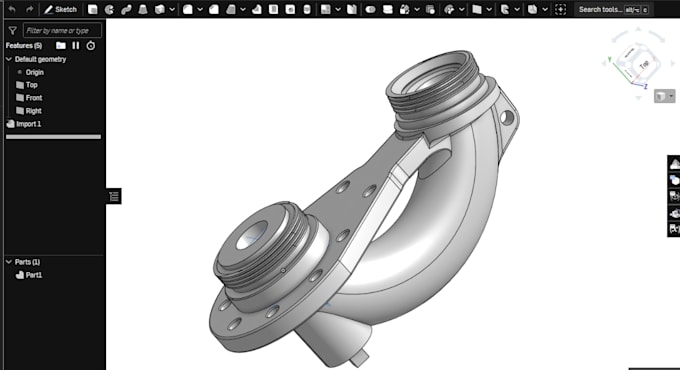Start a new Sketch
680x370 pixels.
(x=60, y=9)
